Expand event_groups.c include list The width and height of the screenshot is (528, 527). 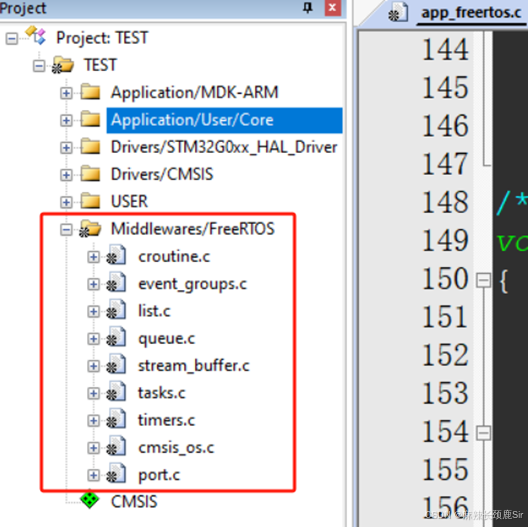pos(94,284)
